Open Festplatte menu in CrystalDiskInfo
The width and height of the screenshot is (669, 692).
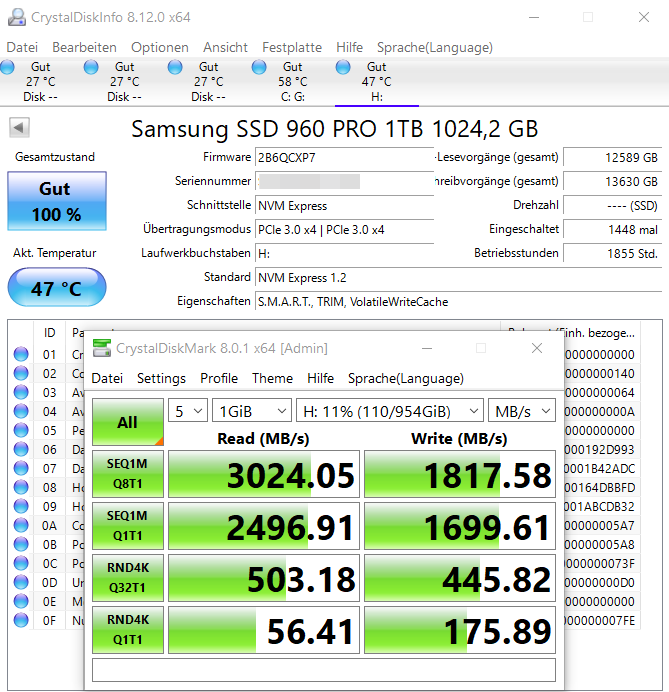pyautogui.click(x=292, y=47)
